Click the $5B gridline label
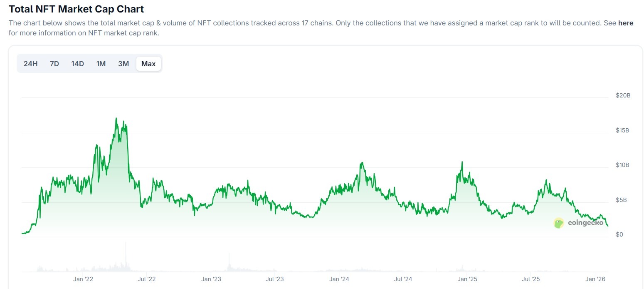This screenshot has height=289, width=644. point(621,199)
